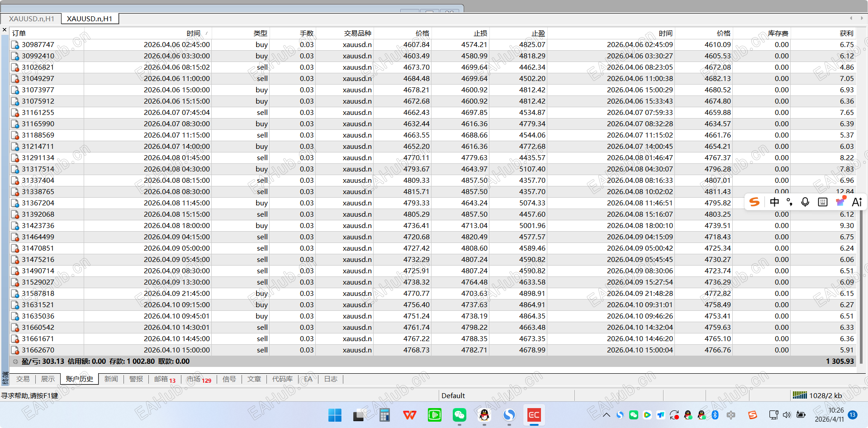Open the 代码库 tab
This screenshot has width=868, height=428.
282,379
